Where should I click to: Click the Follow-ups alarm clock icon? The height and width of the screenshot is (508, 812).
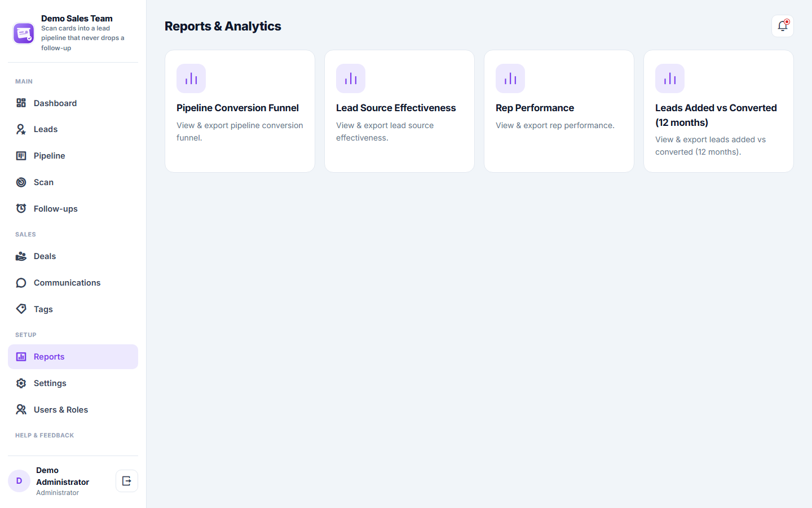pyautogui.click(x=21, y=209)
